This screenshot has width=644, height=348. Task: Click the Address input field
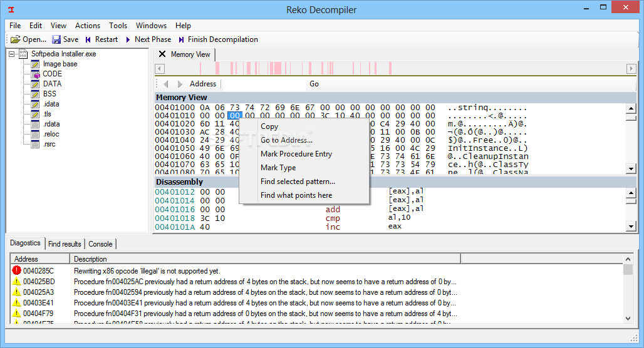tap(264, 84)
